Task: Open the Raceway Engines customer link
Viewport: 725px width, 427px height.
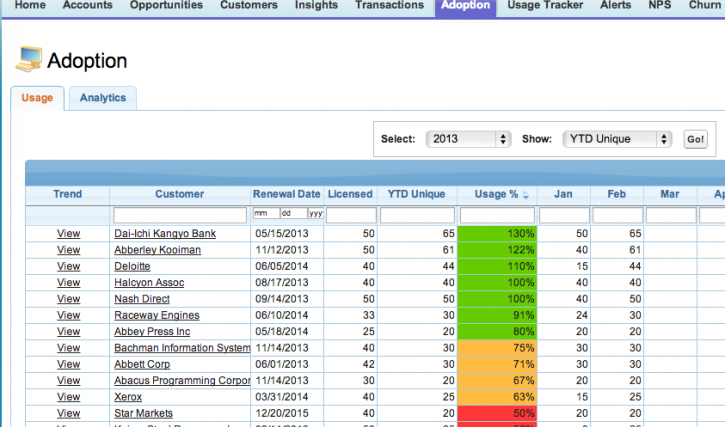Action: [157, 315]
